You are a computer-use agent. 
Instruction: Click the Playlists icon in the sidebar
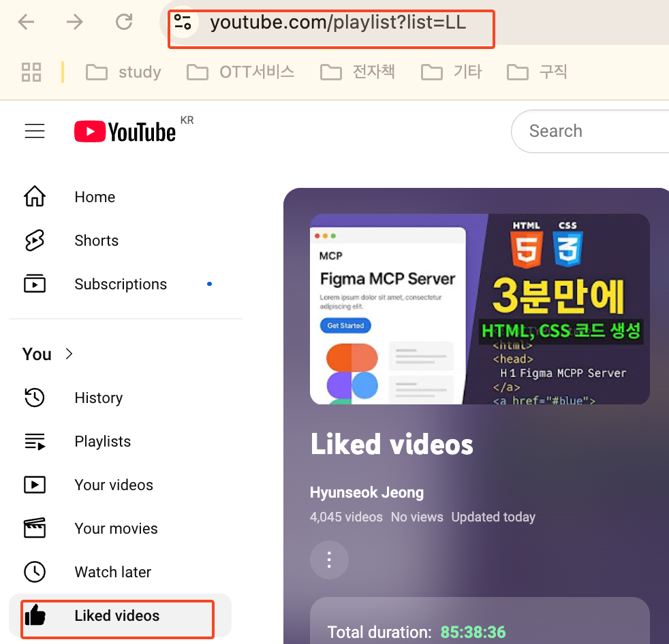point(35,441)
